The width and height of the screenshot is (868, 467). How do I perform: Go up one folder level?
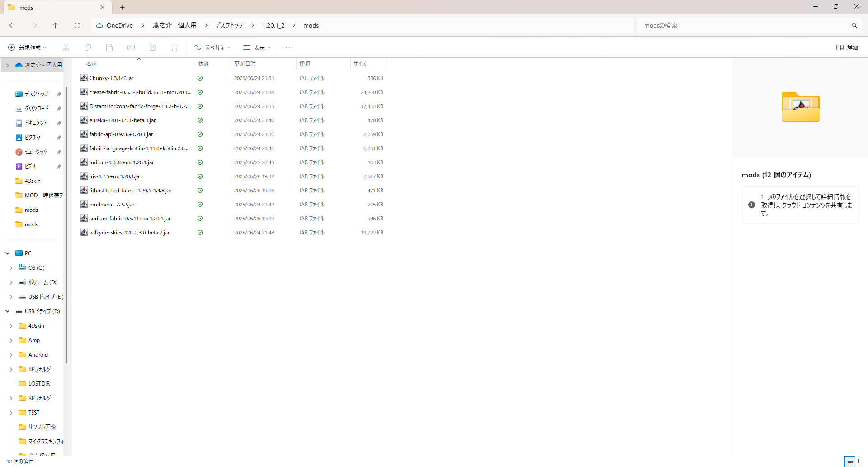(56, 25)
